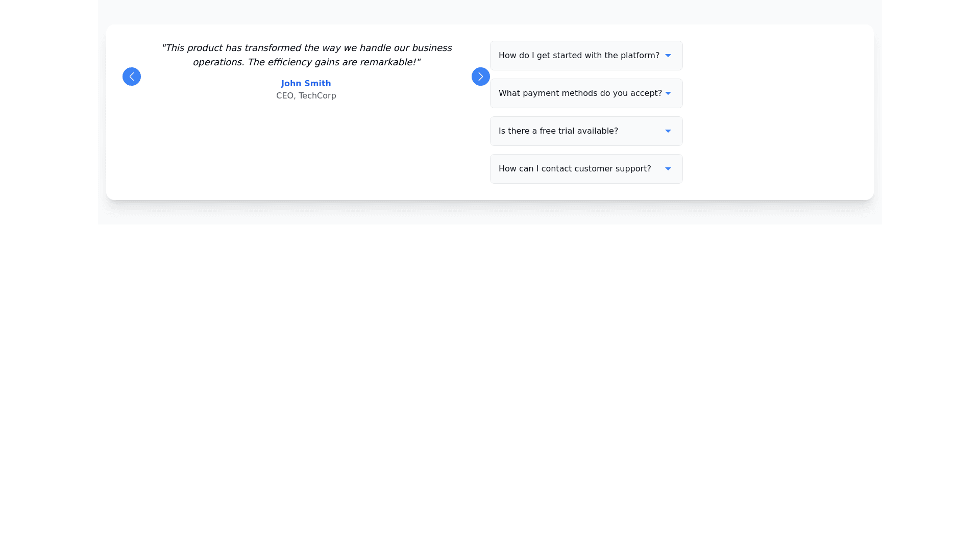Screen dimensions: 980x551
Task: Expand "What payment methods do you accept?"
Action: pyautogui.click(x=580, y=93)
